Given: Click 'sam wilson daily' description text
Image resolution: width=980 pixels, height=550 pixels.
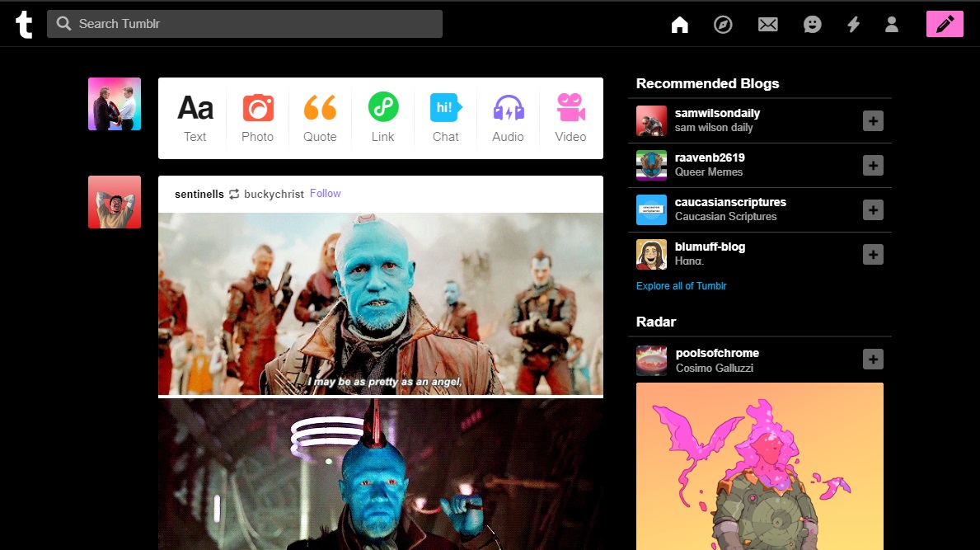Looking at the screenshot, I should pyautogui.click(x=714, y=128).
